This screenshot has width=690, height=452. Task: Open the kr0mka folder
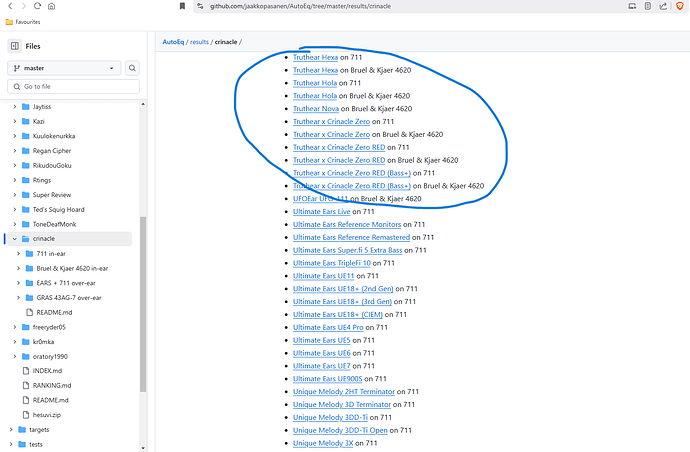pyautogui.click(x=43, y=342)
